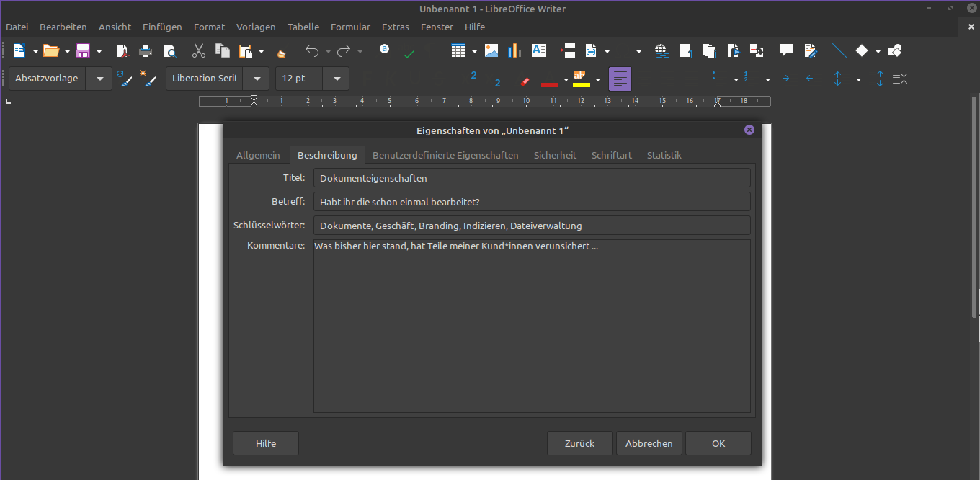The image size is (980, 480).
Task: Open Hilfe in the properties dialog
Action: [266, 443]
